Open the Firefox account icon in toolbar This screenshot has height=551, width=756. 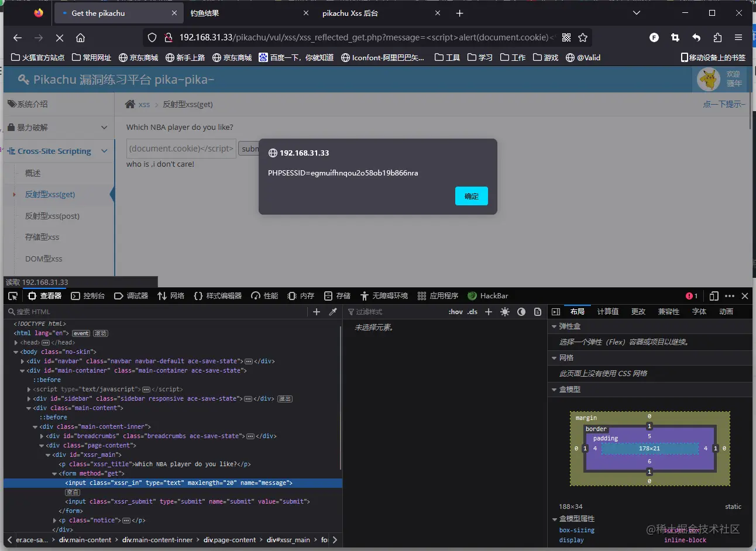tap(654, 37)
